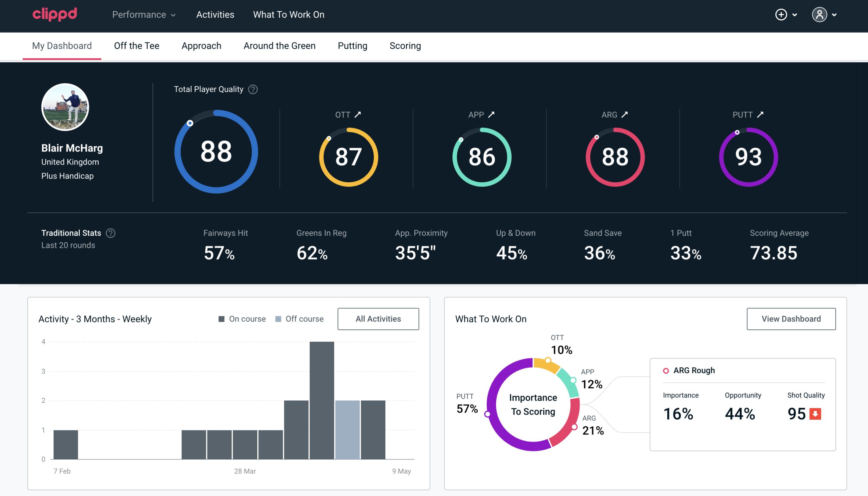Click the PUTT performance score ring
This screenshot has width=868, height=496.
pyautogui.click(x=747, y=156)
